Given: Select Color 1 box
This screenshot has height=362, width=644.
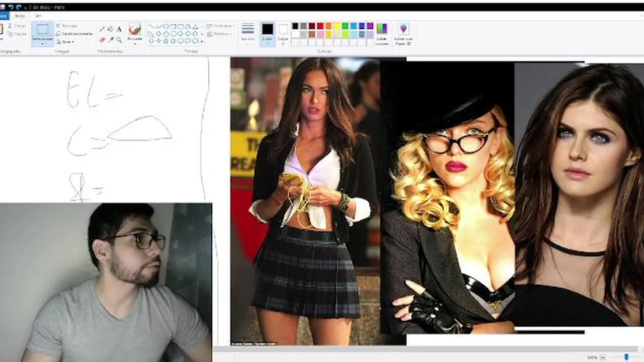Looking at the screenshot, I should pos(268,33).
